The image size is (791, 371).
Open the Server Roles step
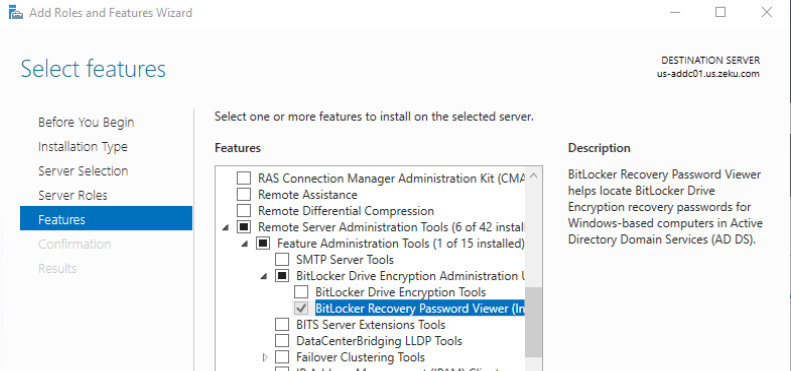73,195
